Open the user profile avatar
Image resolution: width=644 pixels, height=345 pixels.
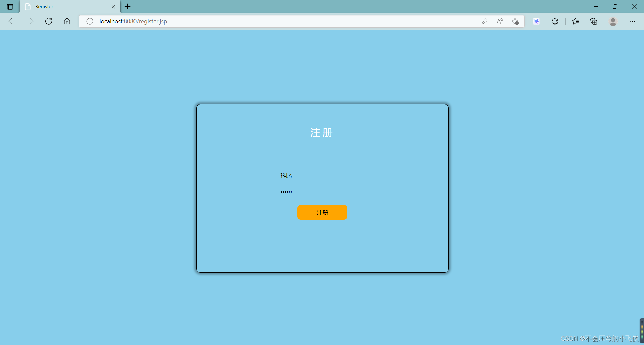click(x=613, y=21)
